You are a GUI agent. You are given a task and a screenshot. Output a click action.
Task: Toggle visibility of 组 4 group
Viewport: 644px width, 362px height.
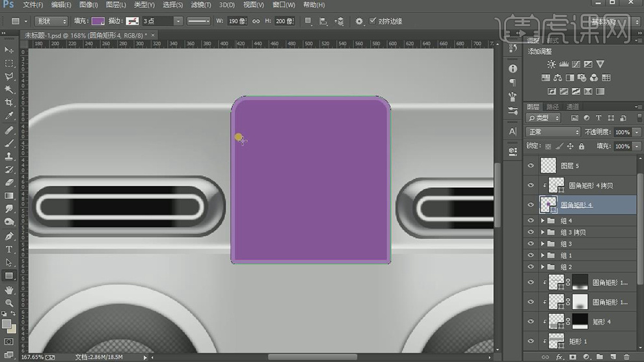[531, 221]
